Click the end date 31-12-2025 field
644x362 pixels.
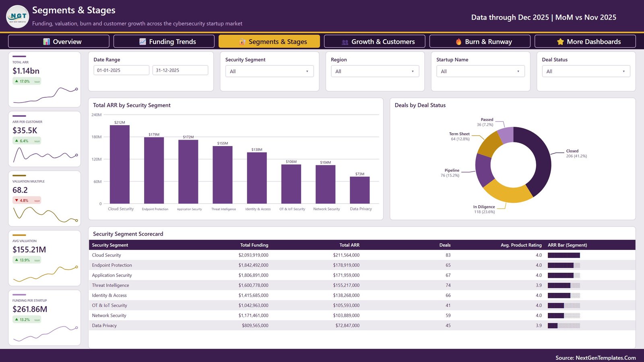click(180, 70)
